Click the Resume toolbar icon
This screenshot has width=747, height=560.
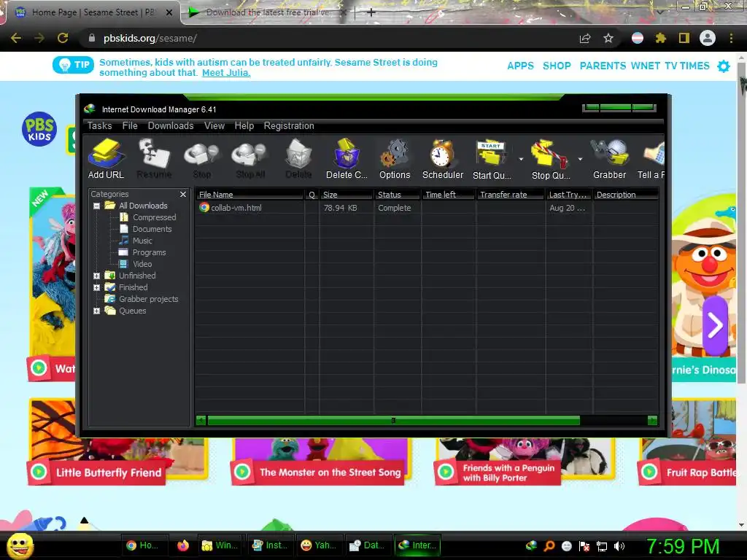[x=154, y=159]
